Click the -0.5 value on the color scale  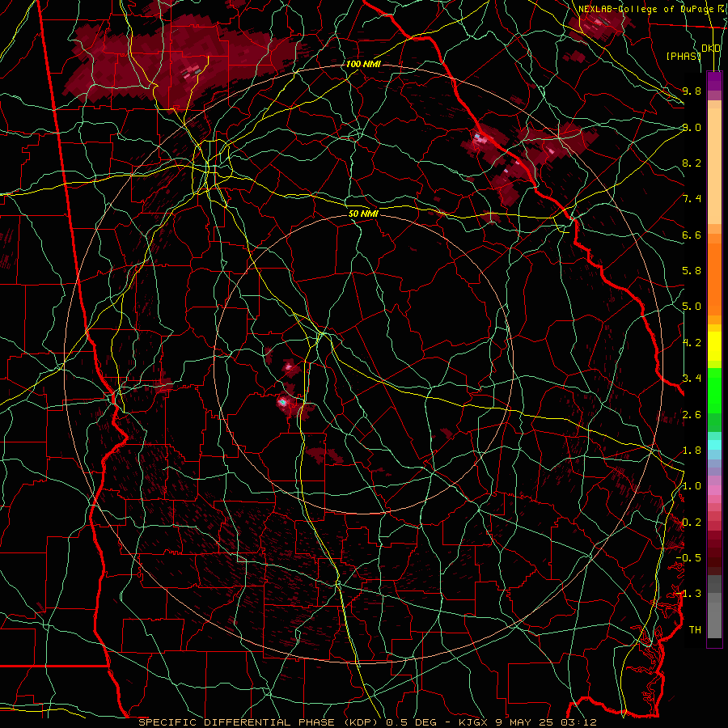tap(688, 558)
